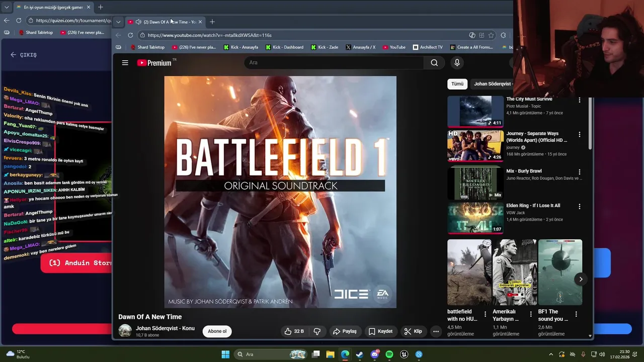Open Unreal Engine from taskbar
The width and height of the screenshot is (644, 362).
pos(404,354)
